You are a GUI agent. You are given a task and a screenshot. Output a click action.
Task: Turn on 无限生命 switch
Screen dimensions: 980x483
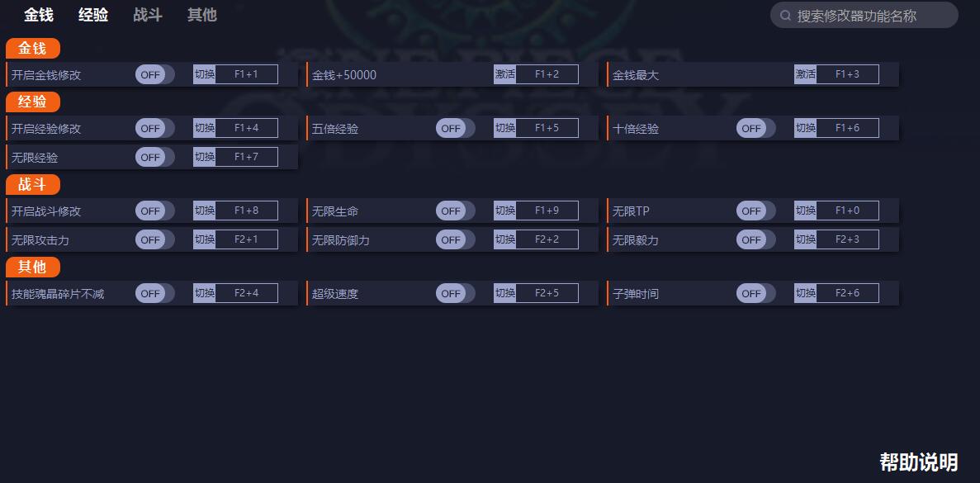click(x=455, y=211)
